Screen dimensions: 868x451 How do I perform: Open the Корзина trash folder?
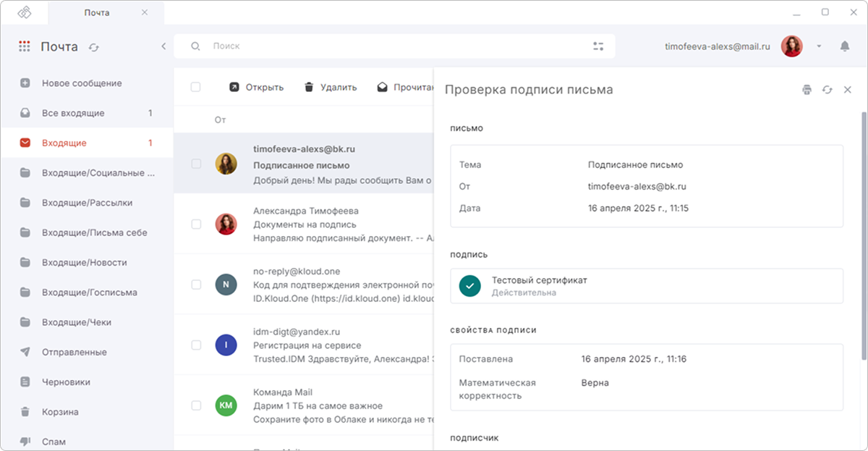pyautogui.click(x=87, y=412)
